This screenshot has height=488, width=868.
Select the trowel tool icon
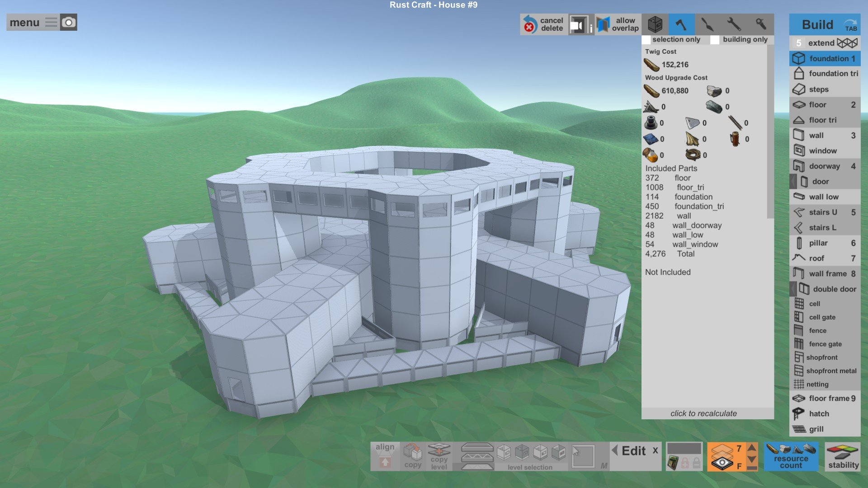click(x=708, y=24)
